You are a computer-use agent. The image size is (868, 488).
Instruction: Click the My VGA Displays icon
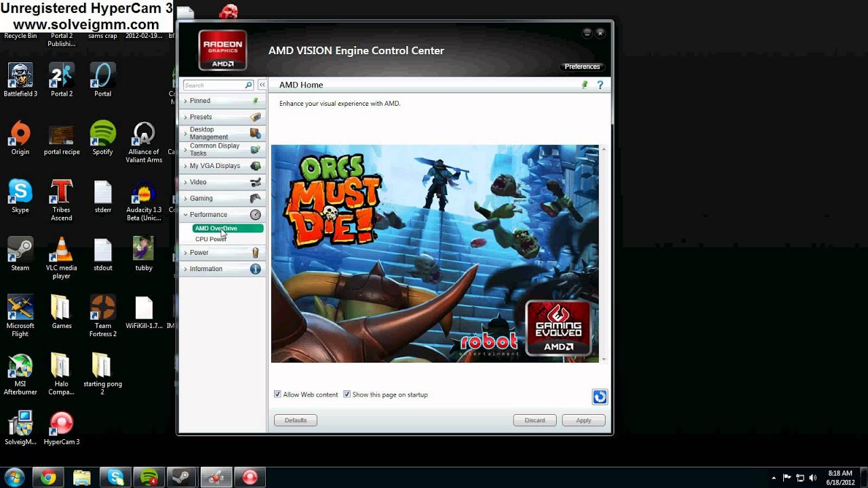[256, 166]
